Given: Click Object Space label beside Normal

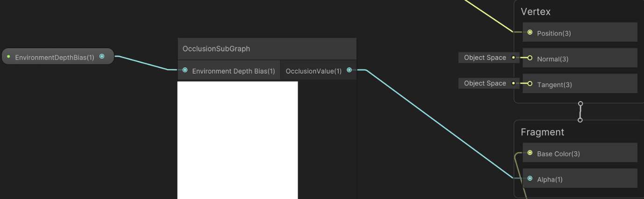Looking at the screenshot, I should tap(485, 58).
